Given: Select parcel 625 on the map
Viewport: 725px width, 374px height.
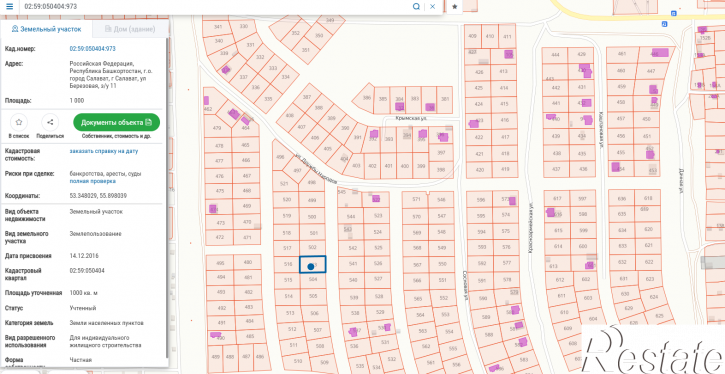Looking at the screenshot, I should coord(658,315).
